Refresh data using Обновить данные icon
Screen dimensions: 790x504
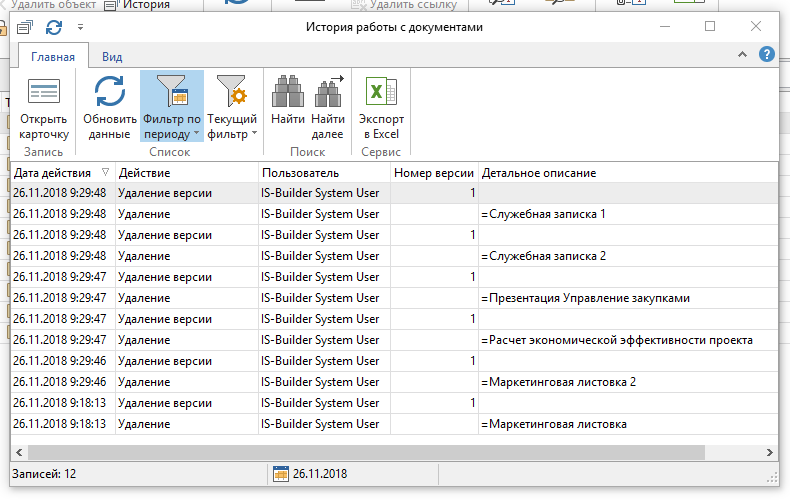click(x=109, y=91)
